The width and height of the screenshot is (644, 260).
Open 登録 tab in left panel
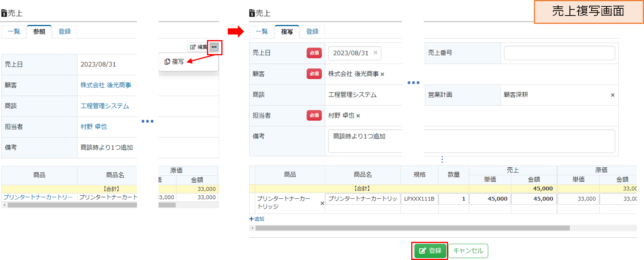pyautogui.click(x=64, y=31)
